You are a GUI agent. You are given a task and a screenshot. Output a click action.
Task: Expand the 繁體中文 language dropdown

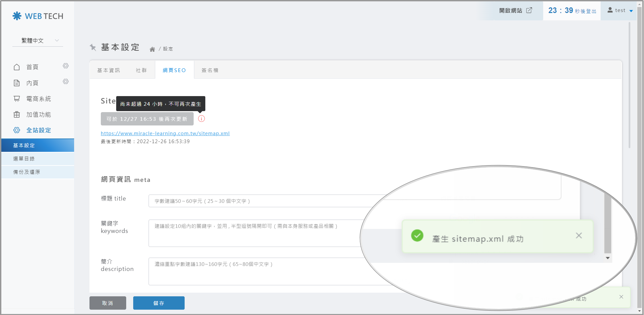coord(38,40)
